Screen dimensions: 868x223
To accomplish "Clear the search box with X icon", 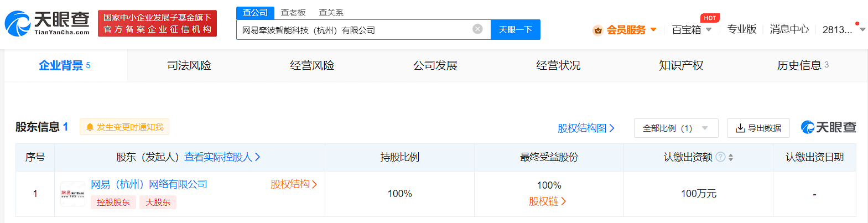I will click(x=477, y=29).
